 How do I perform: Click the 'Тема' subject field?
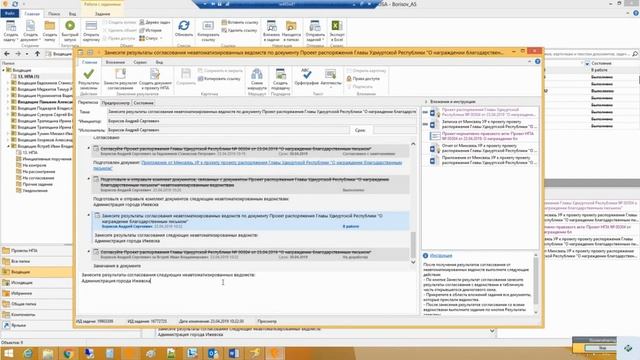click(262, 111)
